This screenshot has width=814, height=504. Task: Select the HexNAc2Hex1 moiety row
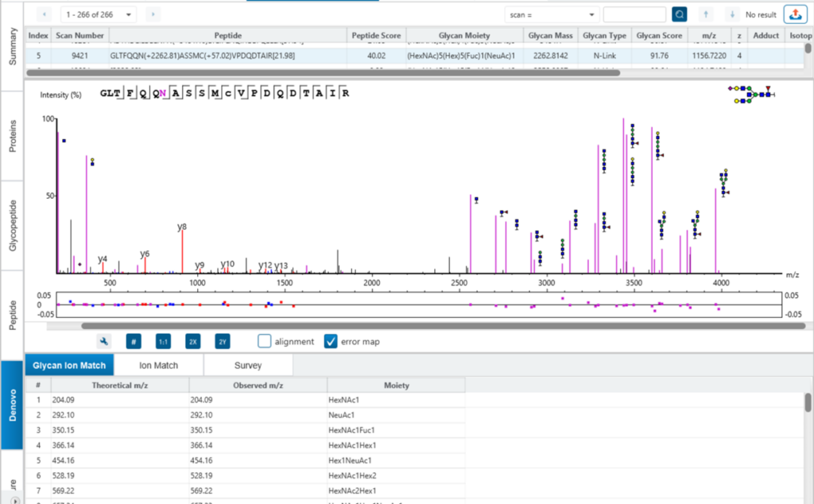245,490
